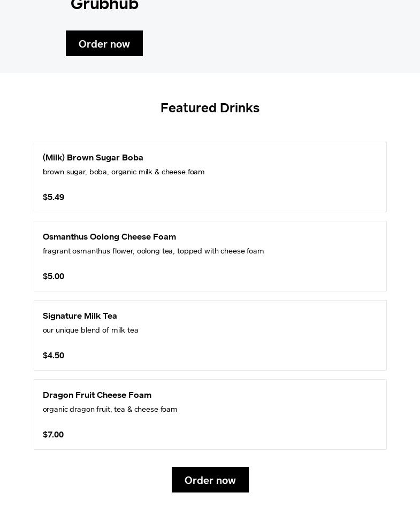Open the Dragon Fruit Cheese Foam title

pos(97,395)
